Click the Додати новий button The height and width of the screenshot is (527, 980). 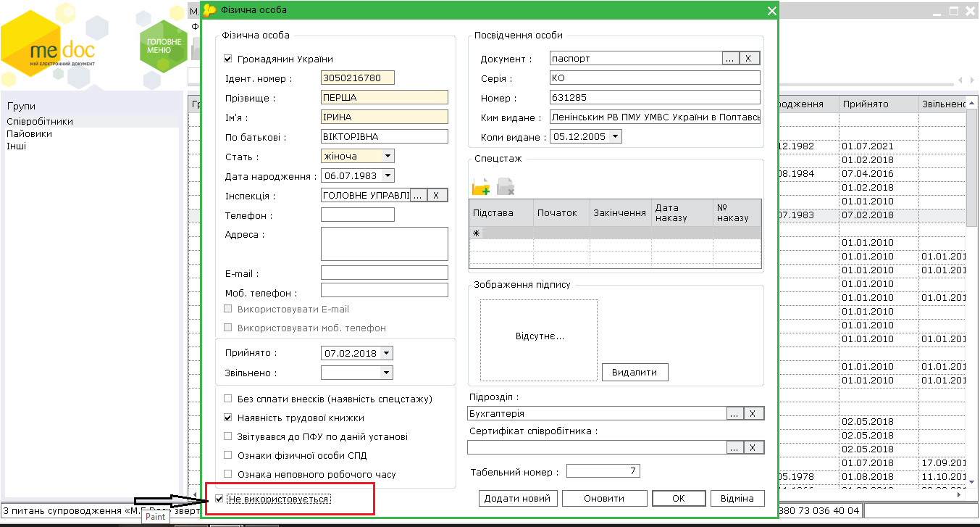(x=518, y=498)
